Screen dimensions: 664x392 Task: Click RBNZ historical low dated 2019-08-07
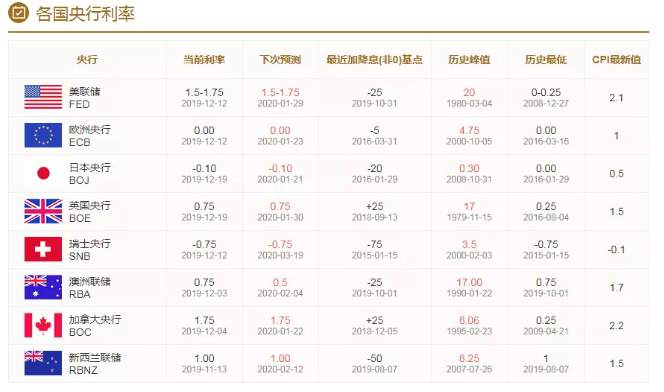pyautogui.click(x=546, y=364)
